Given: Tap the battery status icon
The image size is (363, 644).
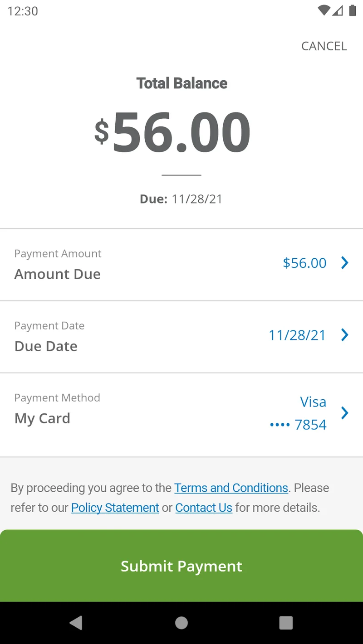Looking at the screenshot, I should click(353, 10).
